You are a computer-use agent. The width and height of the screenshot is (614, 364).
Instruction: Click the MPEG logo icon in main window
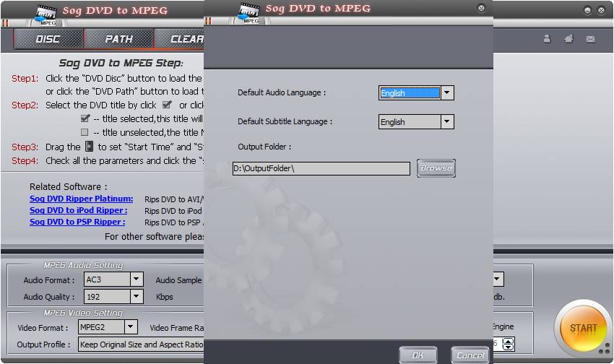pos(46,16)
